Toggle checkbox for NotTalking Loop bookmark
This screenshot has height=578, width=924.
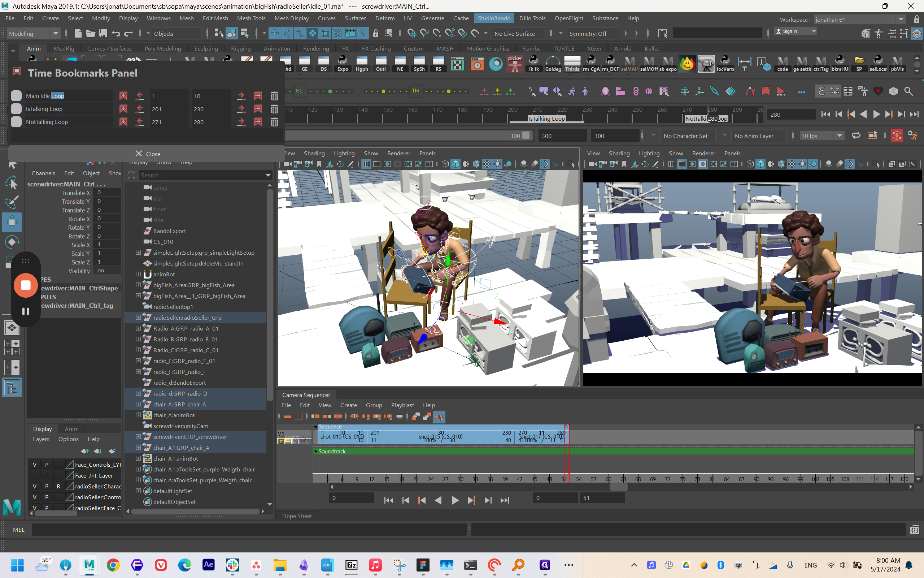click(16, 122)
